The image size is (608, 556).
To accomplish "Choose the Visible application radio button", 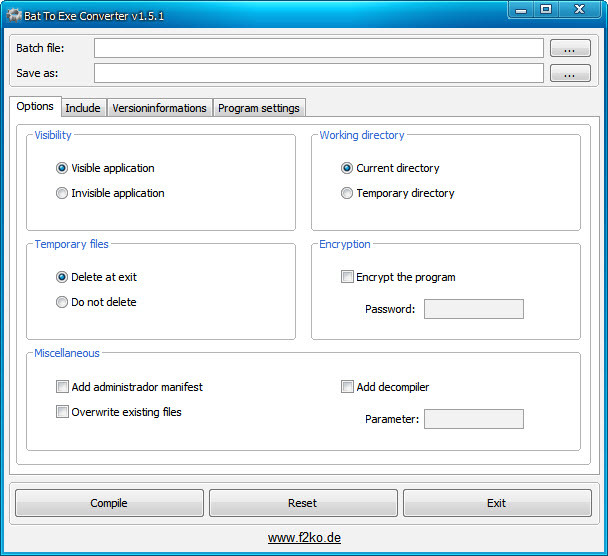I will pos(63,168).
